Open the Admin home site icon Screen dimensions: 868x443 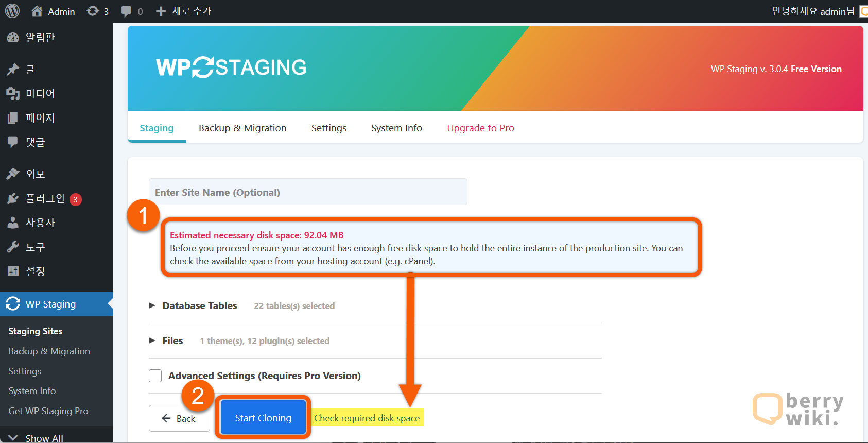point(37,11)
